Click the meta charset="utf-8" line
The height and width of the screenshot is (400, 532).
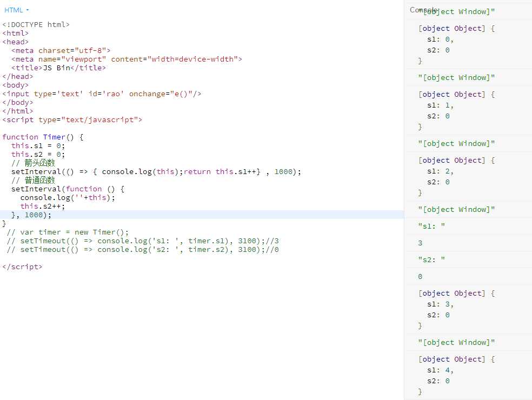coord(61,51)
